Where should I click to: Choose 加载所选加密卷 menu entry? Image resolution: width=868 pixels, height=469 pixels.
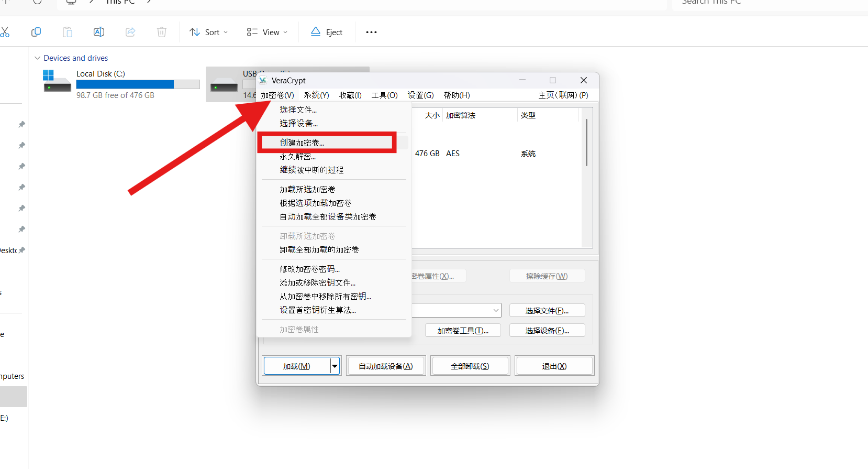(334, 189)
